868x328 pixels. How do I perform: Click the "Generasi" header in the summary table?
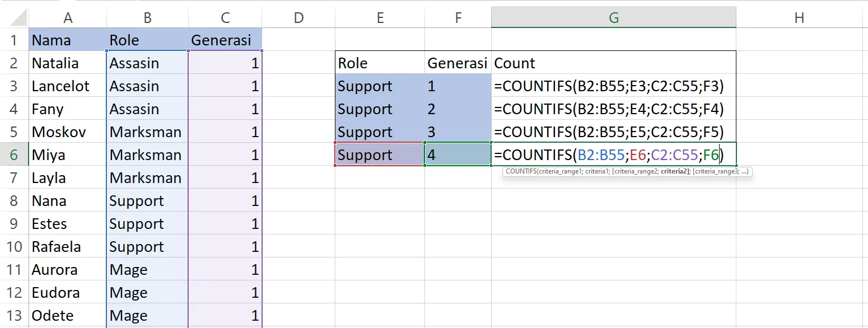pyautogui.click(x=458, y=63)
